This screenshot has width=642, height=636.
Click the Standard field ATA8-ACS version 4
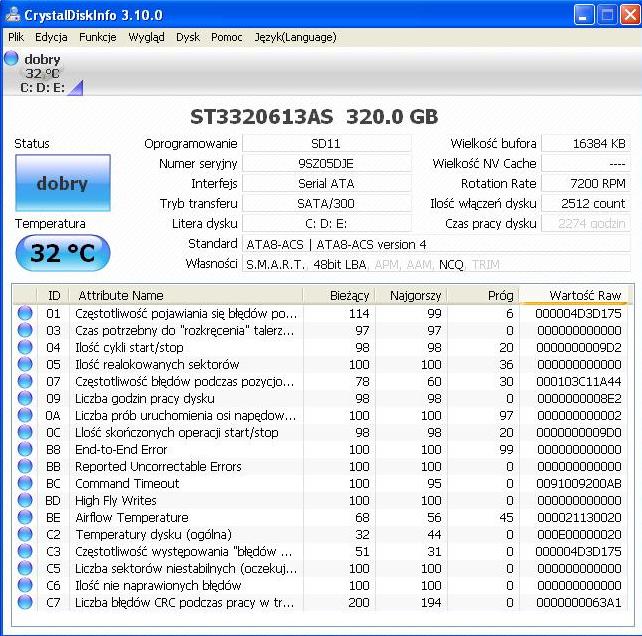tap(436, 244)
